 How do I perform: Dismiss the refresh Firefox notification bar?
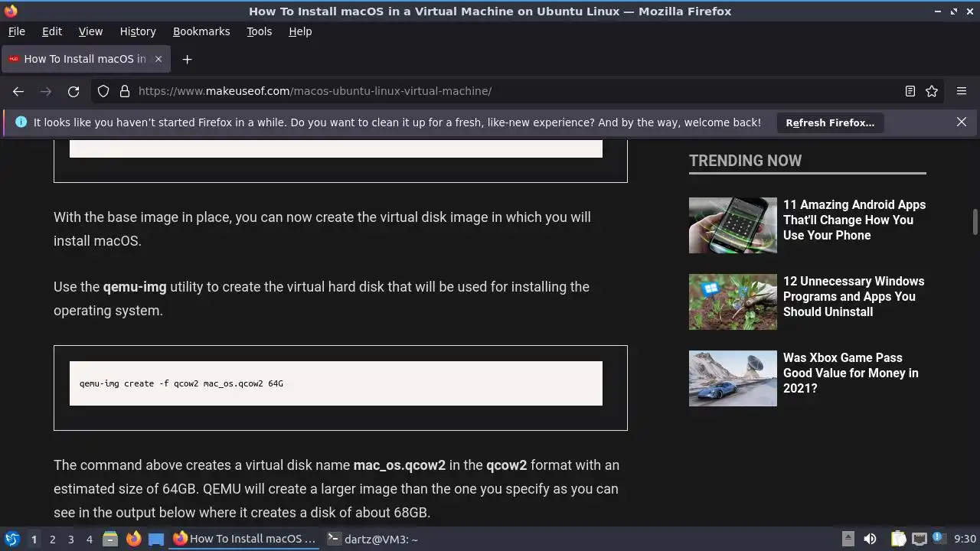click(962, 122)
